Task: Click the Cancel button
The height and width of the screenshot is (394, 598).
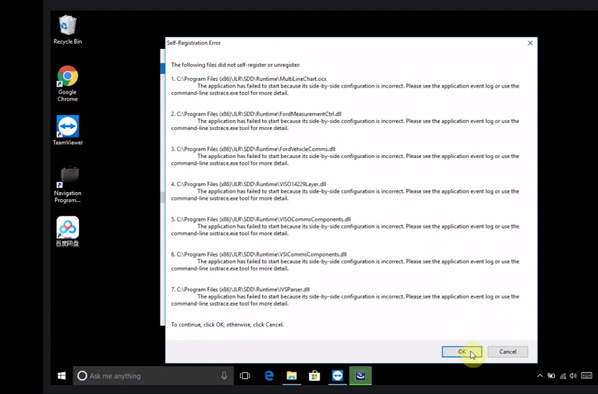Action: [508, 352]
